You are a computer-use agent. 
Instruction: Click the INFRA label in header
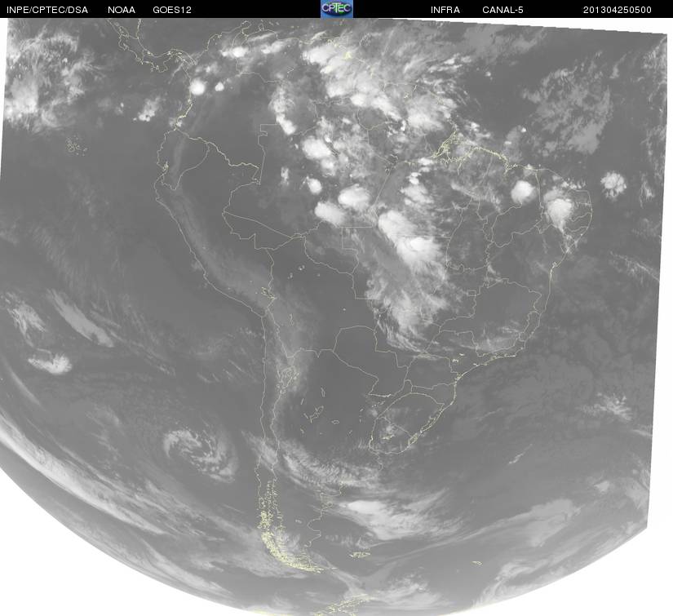pos(445,10)
